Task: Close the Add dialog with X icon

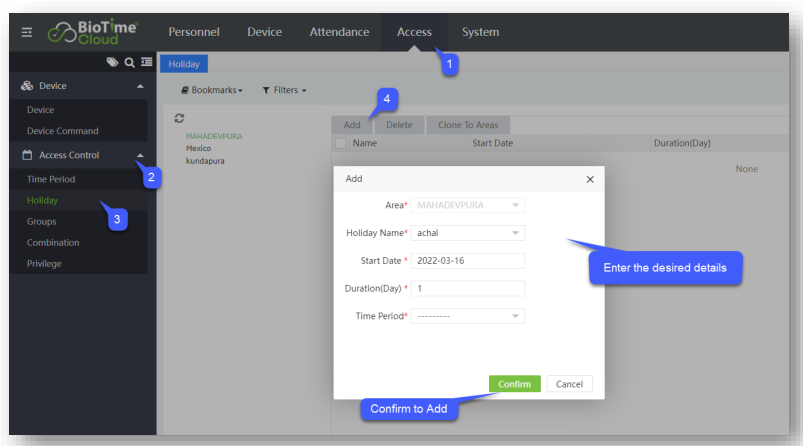Action: tap(589, 179)
